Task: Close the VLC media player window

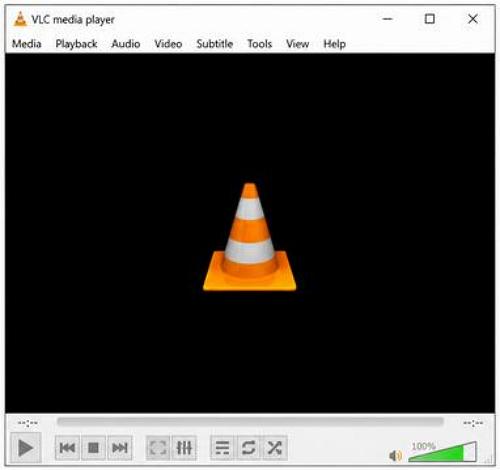Action: coord(473,19)
